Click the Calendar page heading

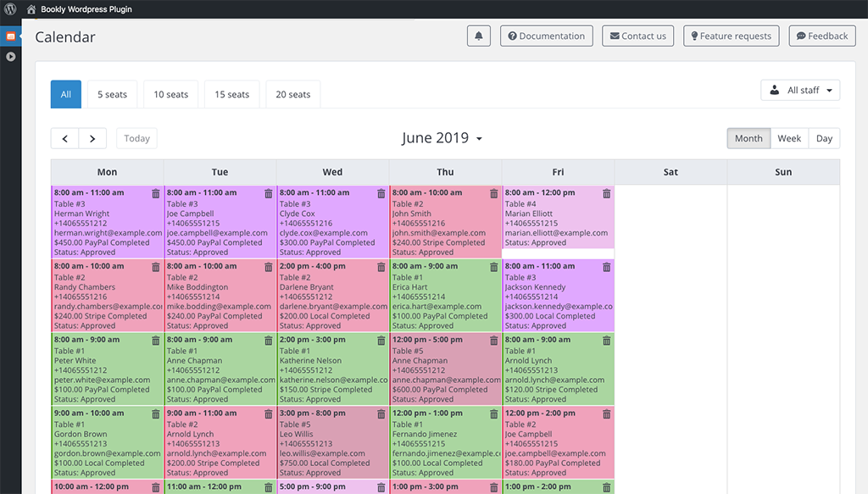point(65,37)
